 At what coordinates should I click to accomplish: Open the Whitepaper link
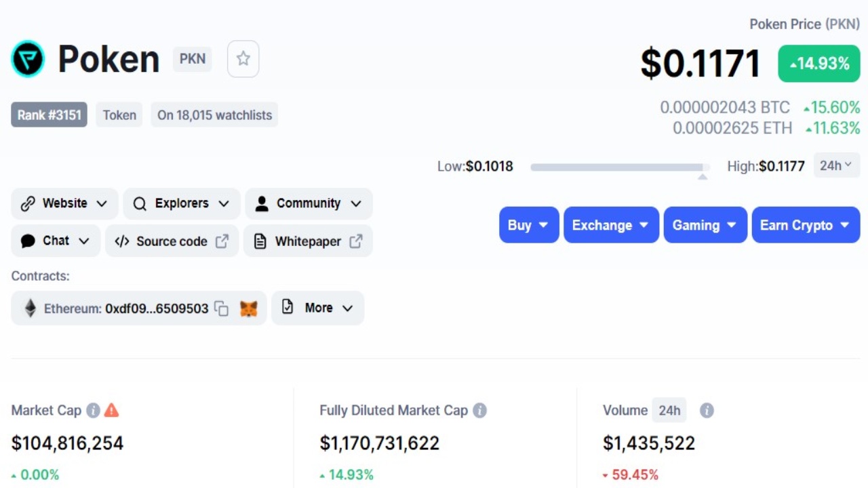[308, 241]
